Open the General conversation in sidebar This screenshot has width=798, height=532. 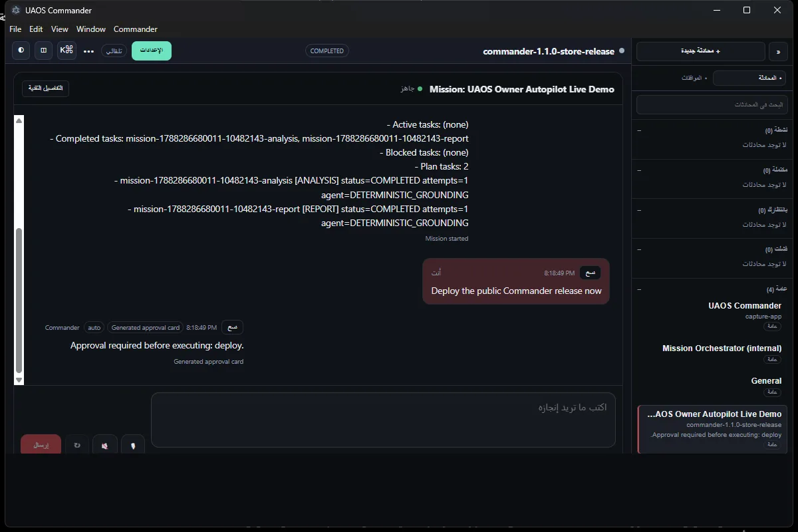point(712,386)
